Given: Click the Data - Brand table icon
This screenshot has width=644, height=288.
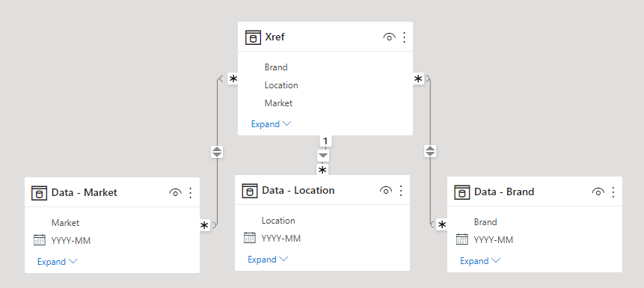Looking at the screenshot, I should pyautogui.click(x=462, y=192).
